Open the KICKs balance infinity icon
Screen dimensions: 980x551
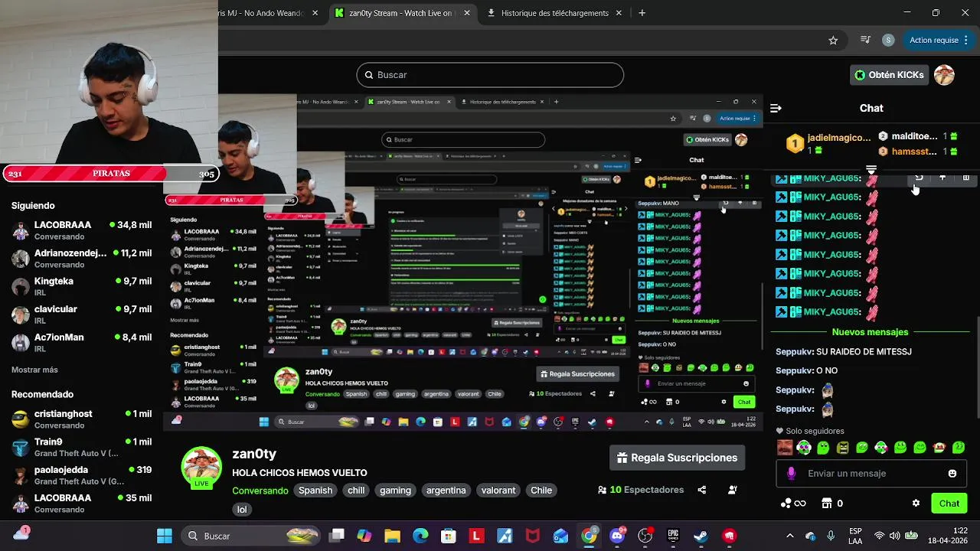tap(793, 503)
